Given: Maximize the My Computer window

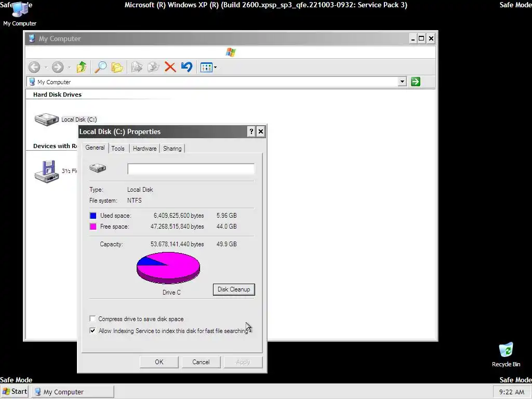Looking at the screenshot, I should click(421, 38).
